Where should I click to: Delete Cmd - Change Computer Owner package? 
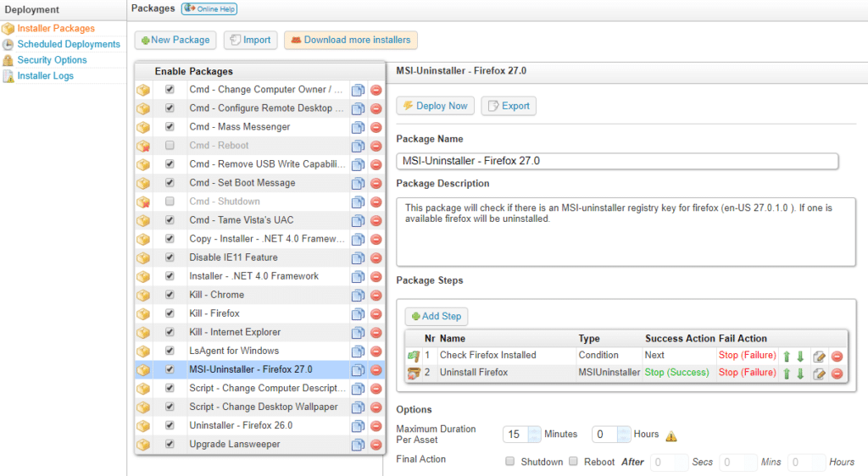(376, 90)
